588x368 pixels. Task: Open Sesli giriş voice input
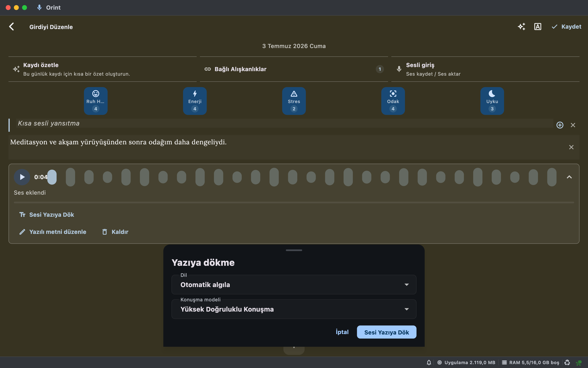click(485, 69)
